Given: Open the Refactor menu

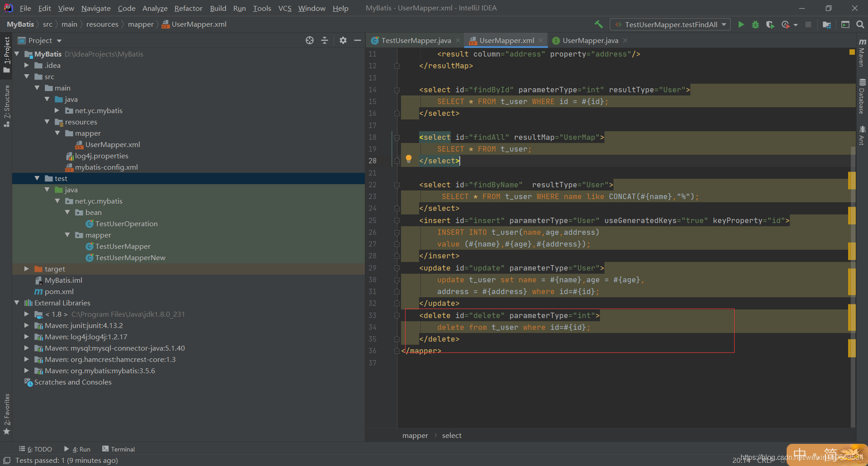Looking at the screenshot, I should [x=189, y=8].
